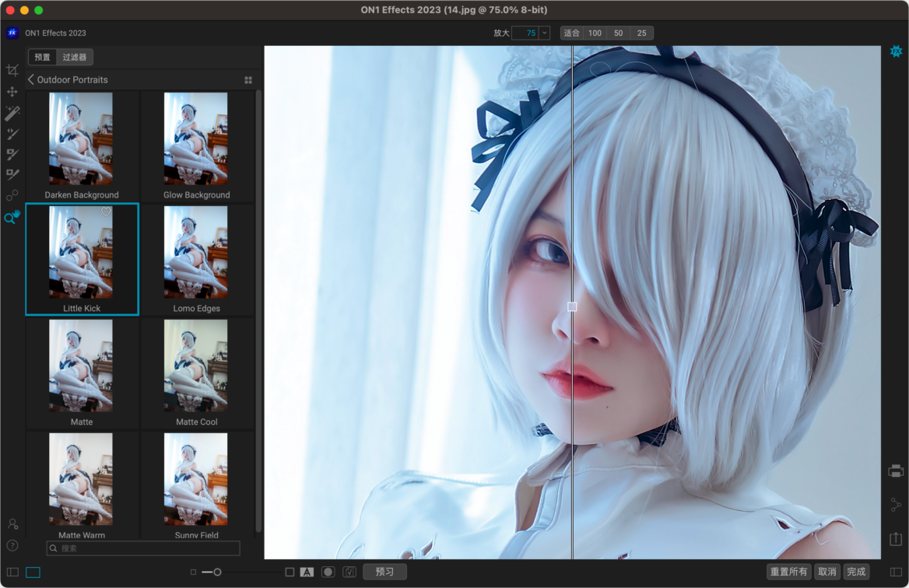Open the zoom percentage dropdown arrow
This screenshot has width=909, height=588.
coord(544,33)
